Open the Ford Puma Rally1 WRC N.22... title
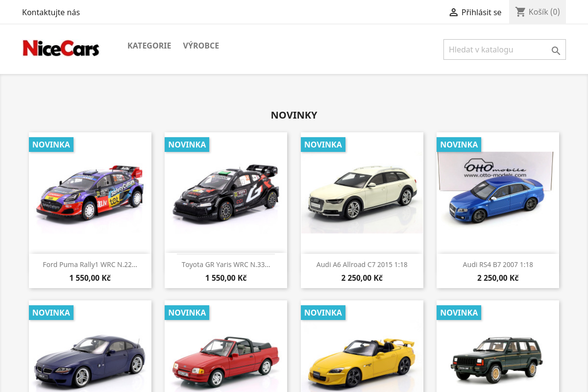 tap(90, 265)
